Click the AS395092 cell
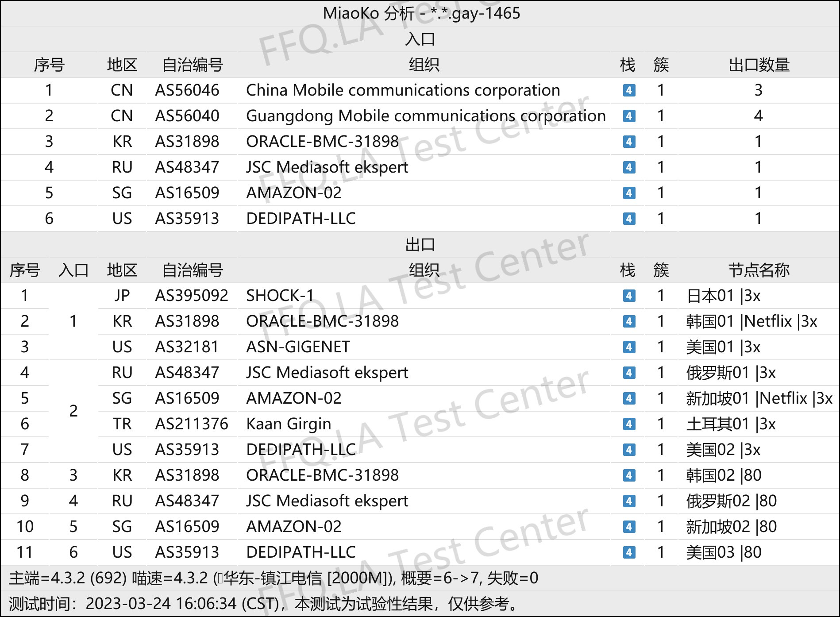This screenshot has height=617, width=840. 192,296
